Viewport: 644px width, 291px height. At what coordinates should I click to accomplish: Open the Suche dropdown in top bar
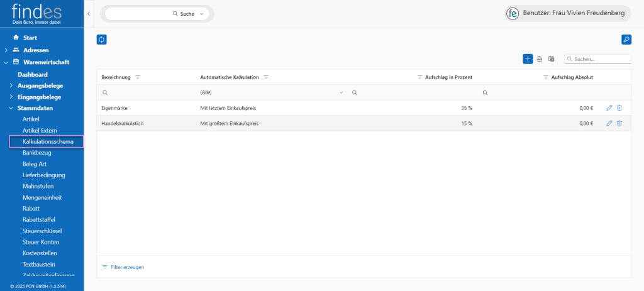pos(201,13)
